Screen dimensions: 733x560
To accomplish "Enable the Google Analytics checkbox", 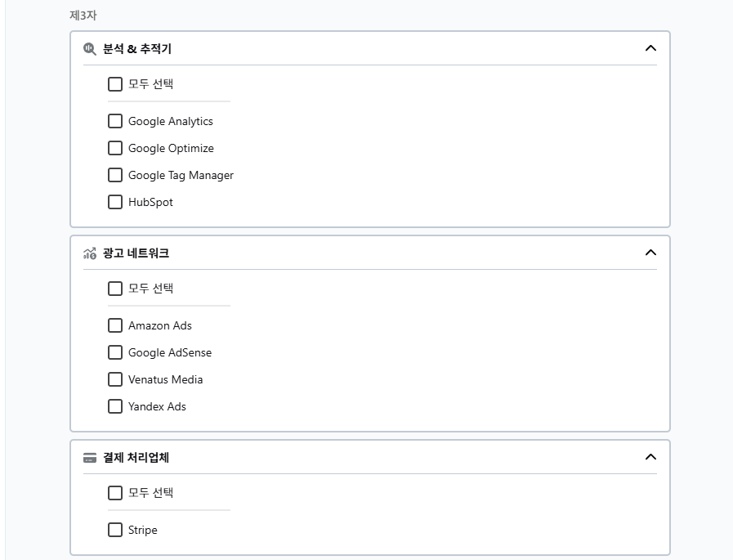I will pyautogui.click(x=114, y=120).
